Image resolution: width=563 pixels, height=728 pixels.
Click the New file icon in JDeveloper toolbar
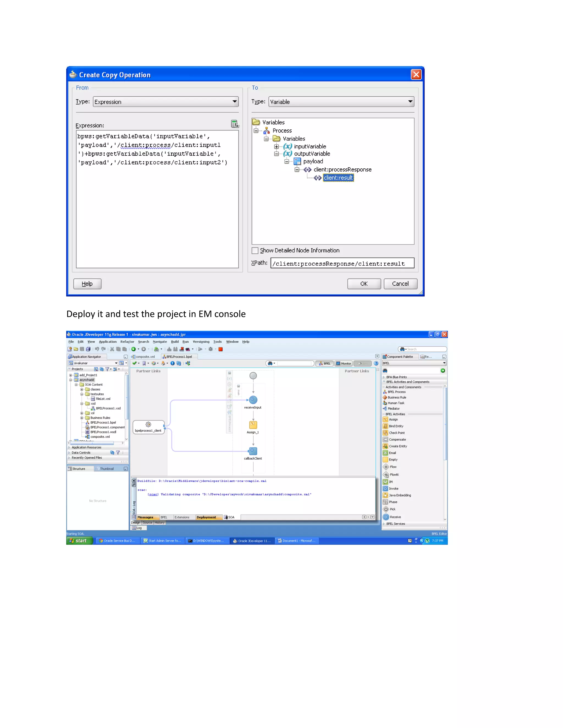click(x=70, y=349)
